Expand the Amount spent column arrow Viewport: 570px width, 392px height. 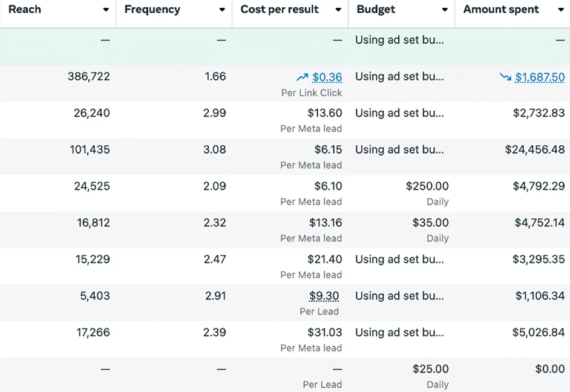click(x=560, y=10)
